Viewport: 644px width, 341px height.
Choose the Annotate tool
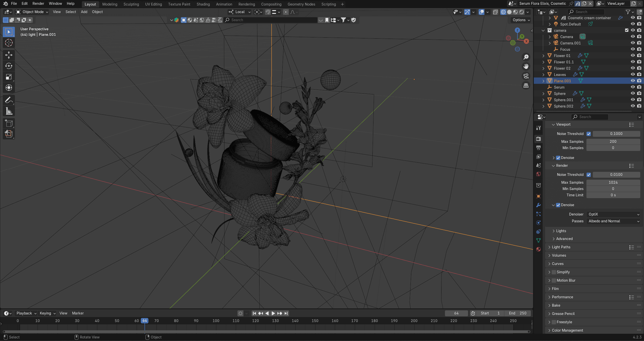(x=9, y=100)
